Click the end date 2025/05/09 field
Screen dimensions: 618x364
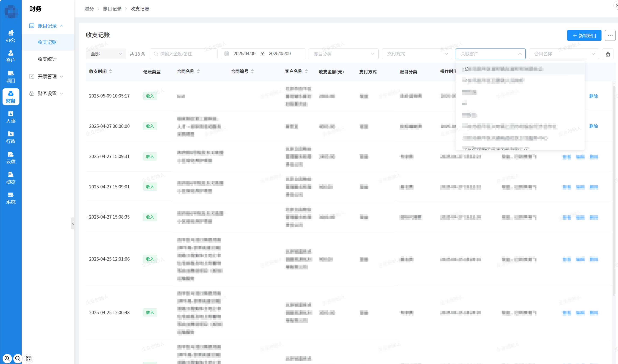click(280, 54)
